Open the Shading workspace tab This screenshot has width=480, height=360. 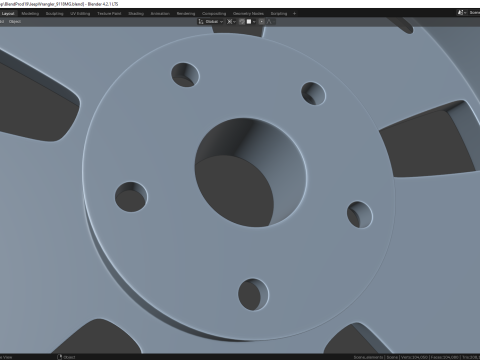[136, 14]
